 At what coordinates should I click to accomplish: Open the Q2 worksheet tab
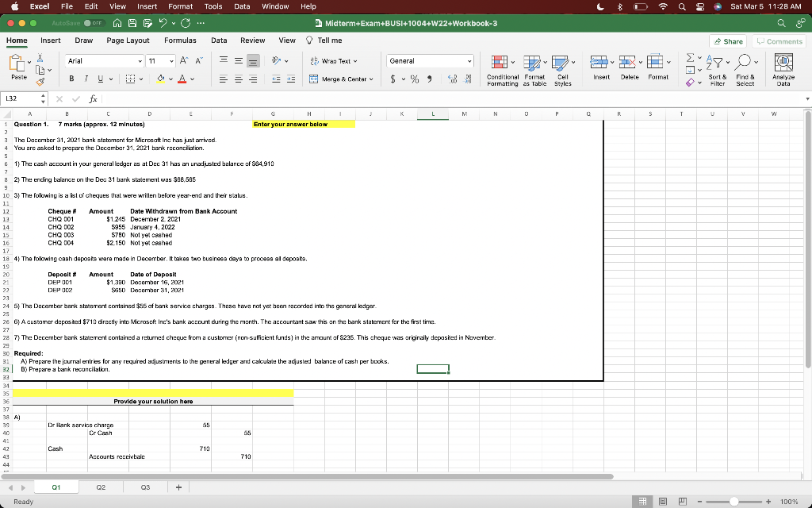pyautogui.click(x=100, y=487)
